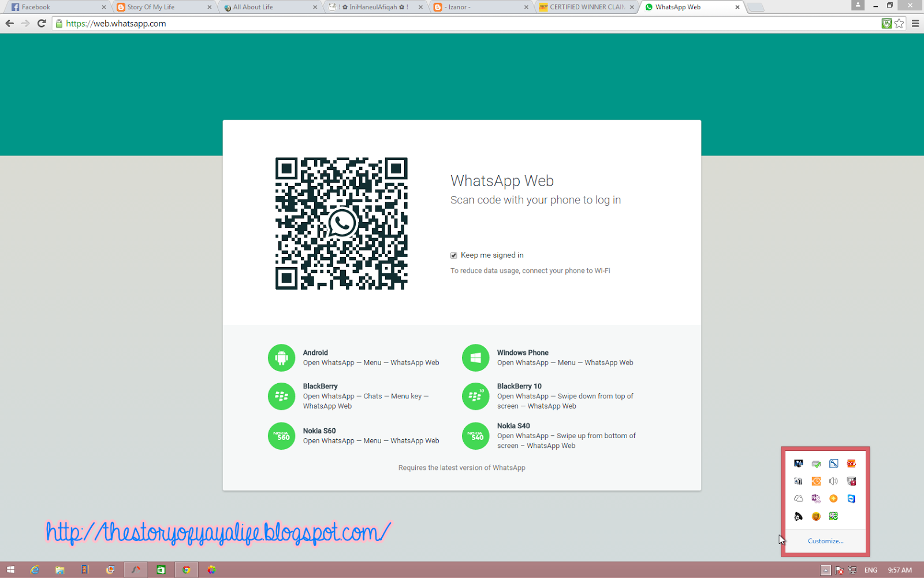
Task: Switch to the CERTIFIED WINNER CLAIM tab
Action: point(585,7)
